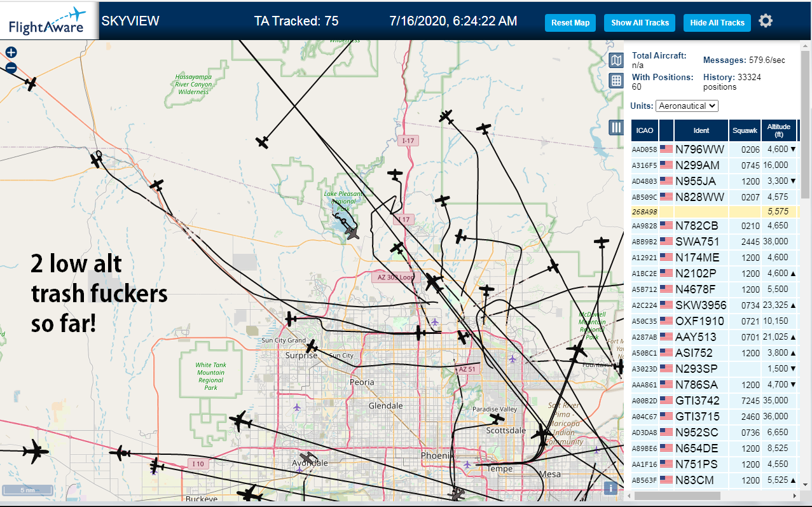
Task: Sort the table by ICAO column header
Action: pyautogui.click(x=645, y=130)
